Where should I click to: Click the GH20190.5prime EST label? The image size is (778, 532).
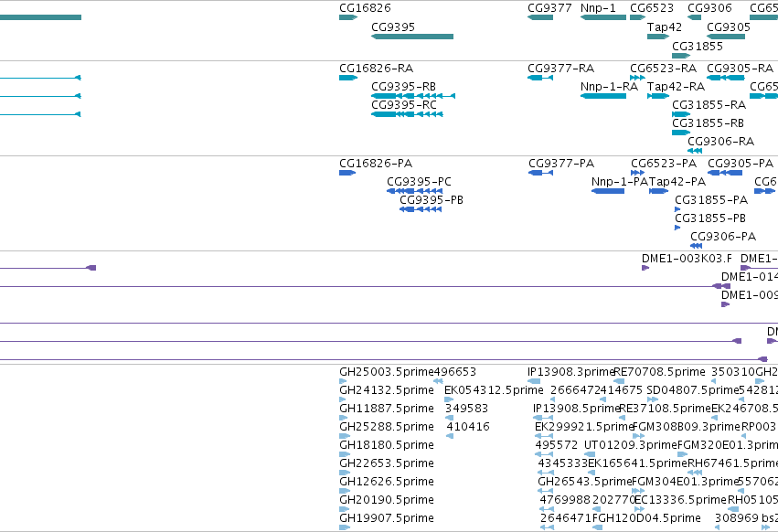[x=387, y=500]
